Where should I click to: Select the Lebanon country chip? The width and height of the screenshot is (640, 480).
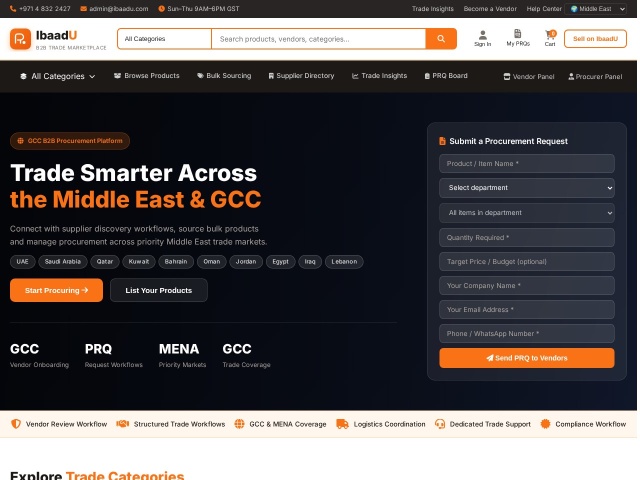344,262
